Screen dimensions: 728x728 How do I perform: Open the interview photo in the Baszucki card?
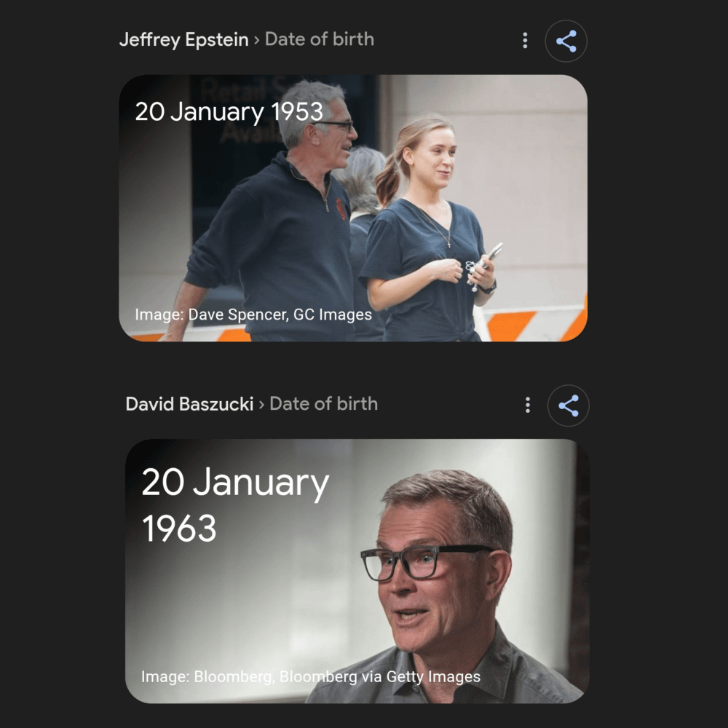pyautogui.click(x=357, y=571)
